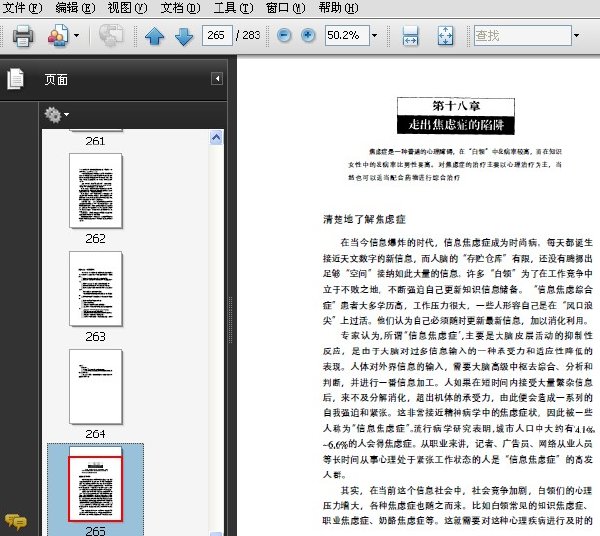Zoom in with the plus button

click(x=308, y=36)
